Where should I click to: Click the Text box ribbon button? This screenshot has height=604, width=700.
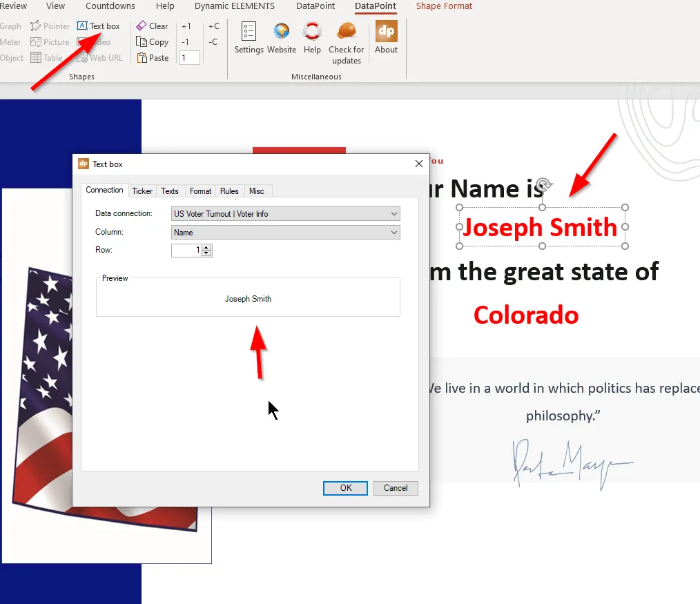(x=98, y=26)
